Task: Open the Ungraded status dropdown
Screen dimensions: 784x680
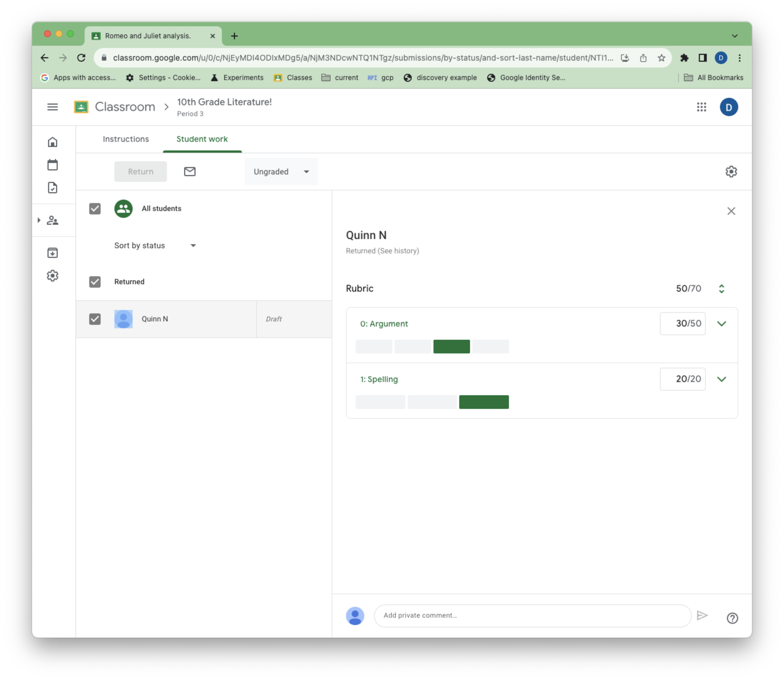Action: (281, 172)
